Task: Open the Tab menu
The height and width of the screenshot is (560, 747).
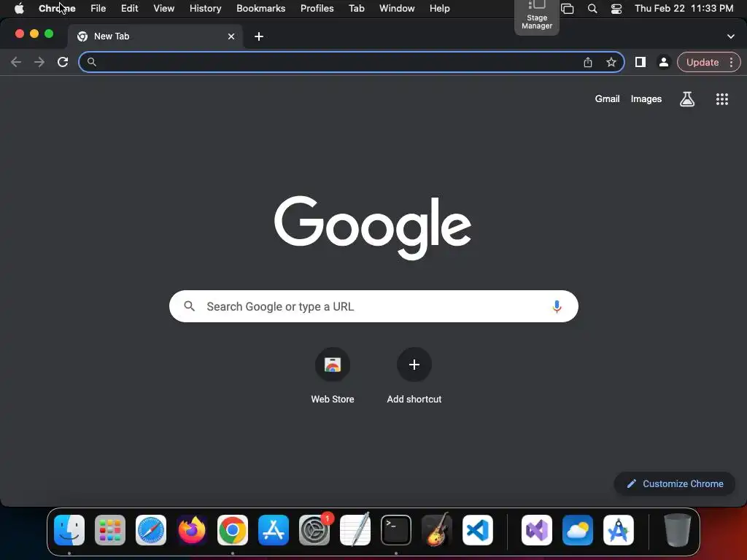Action: (x=356, y=9)
